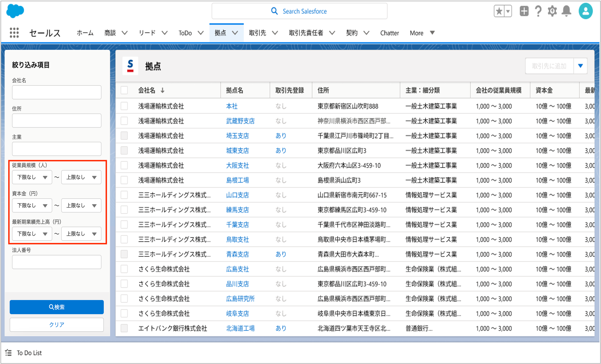The image size is (601, 364).
Task: Click the To Do List utility icon
Action: (8, 353)
